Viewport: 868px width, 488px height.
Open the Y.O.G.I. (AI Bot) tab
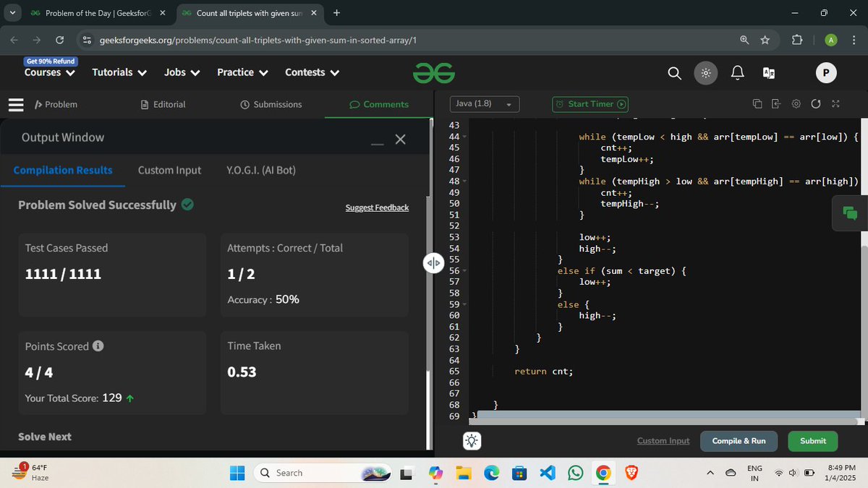click(x=261, y=170)
